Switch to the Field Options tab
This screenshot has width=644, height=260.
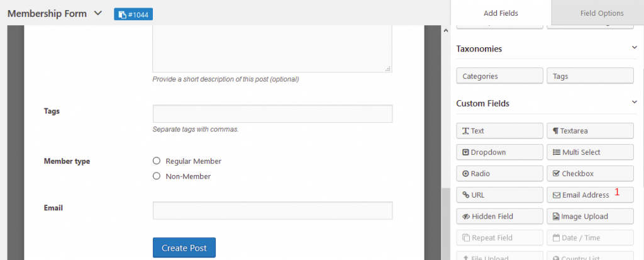[x=602, y=13]
